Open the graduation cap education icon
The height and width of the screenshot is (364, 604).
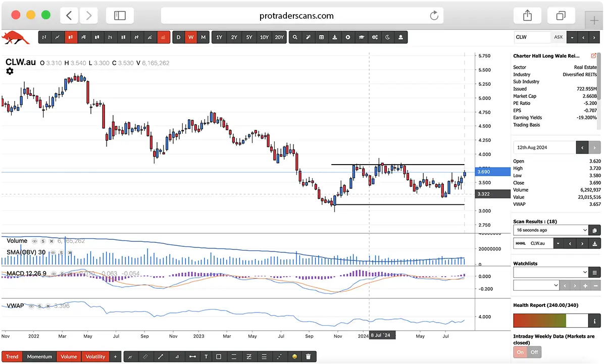(x=361, y=37)
